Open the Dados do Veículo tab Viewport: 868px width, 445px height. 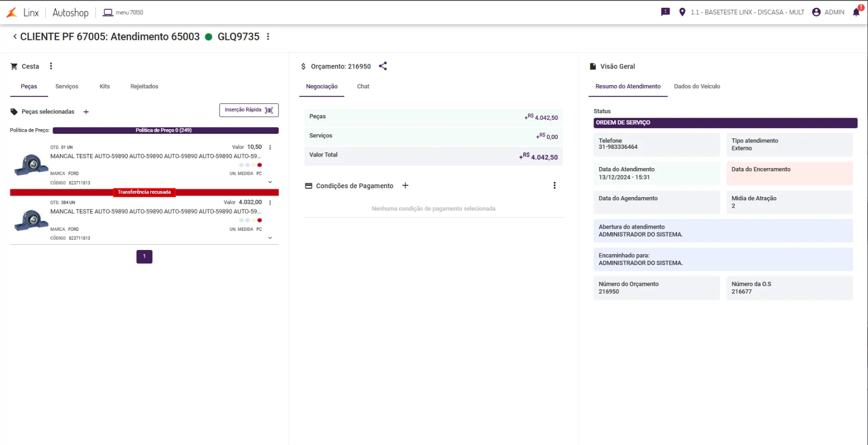[697, 87]
